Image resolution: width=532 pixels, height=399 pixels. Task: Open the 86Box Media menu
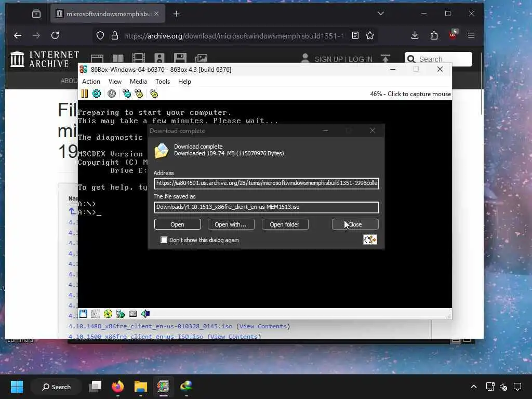(x=138, y=82)
